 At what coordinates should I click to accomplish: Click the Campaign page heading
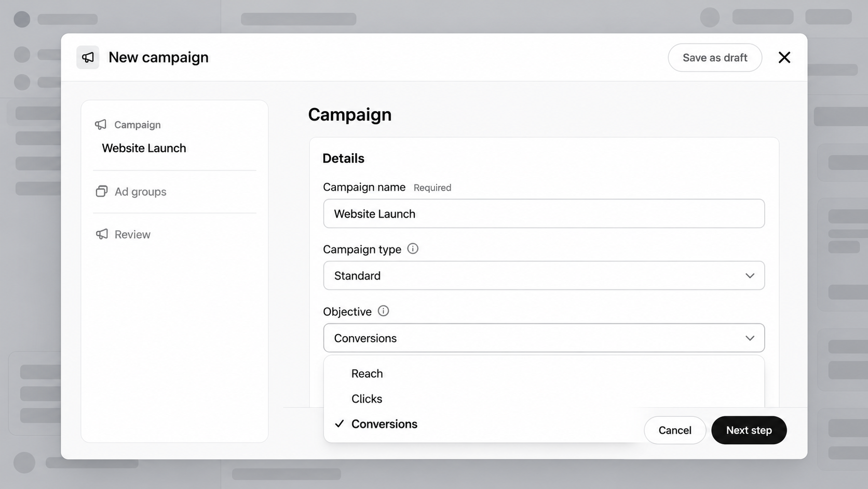tap(350, 115)
